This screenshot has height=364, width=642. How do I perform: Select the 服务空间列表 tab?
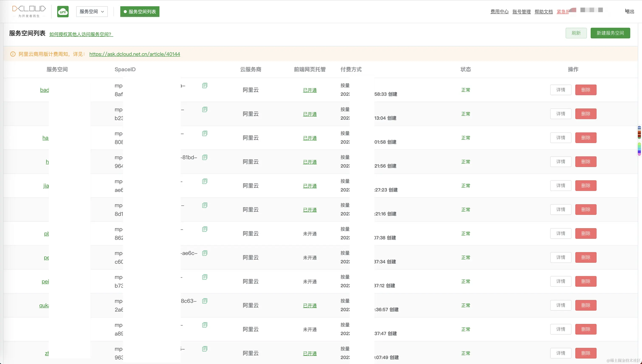[140, 12]
